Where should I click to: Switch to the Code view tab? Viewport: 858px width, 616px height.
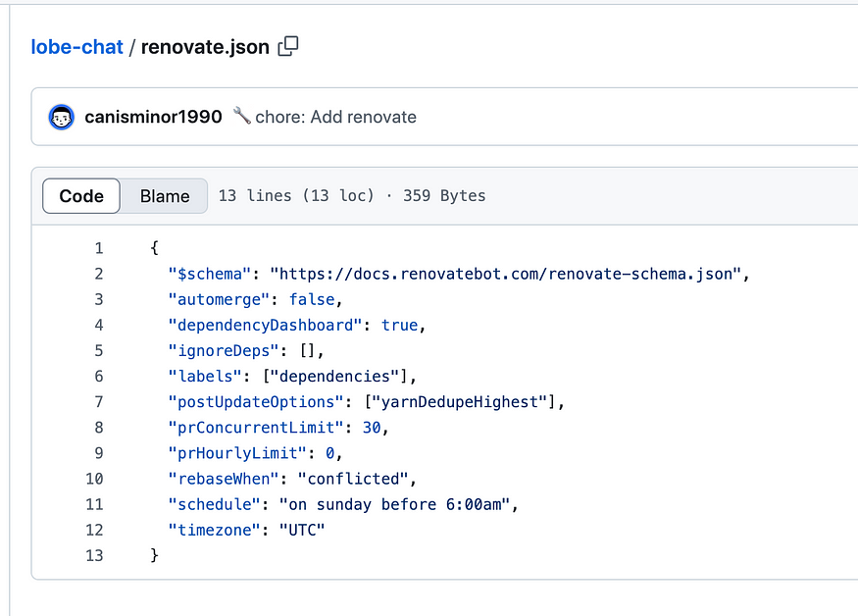[81, 196]
